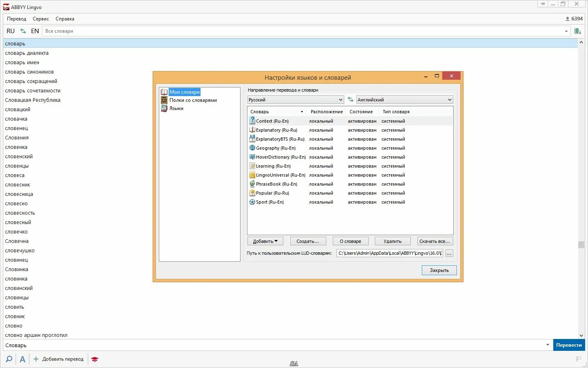Sort by the Расположение column header
The image size is (588, 368).
pos(327,112)
